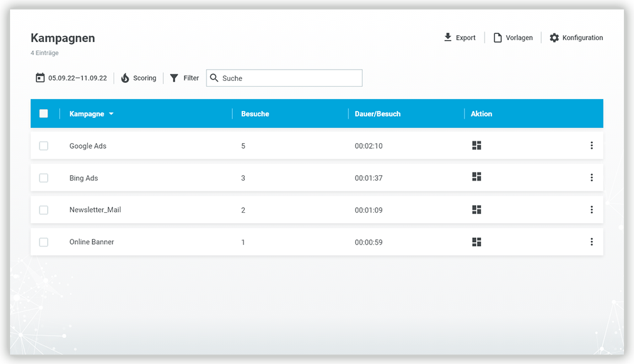Expand the three-dot menu for Online Banner

[591, 242]
